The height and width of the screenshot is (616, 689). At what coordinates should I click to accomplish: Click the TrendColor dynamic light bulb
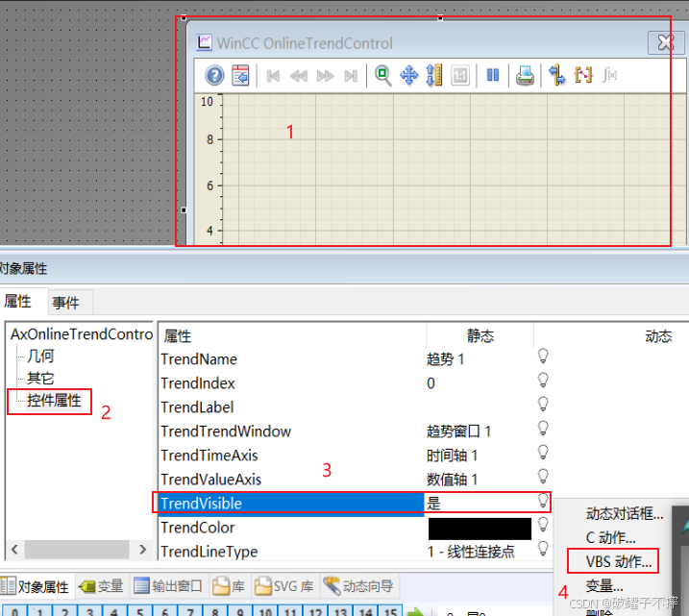[x=543, y=524]
